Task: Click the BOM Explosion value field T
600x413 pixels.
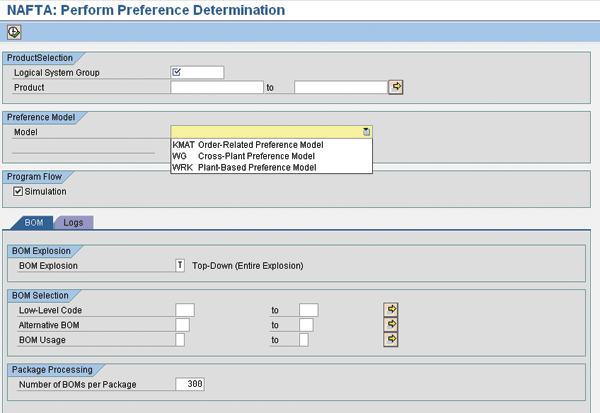Action: [180, 266]
